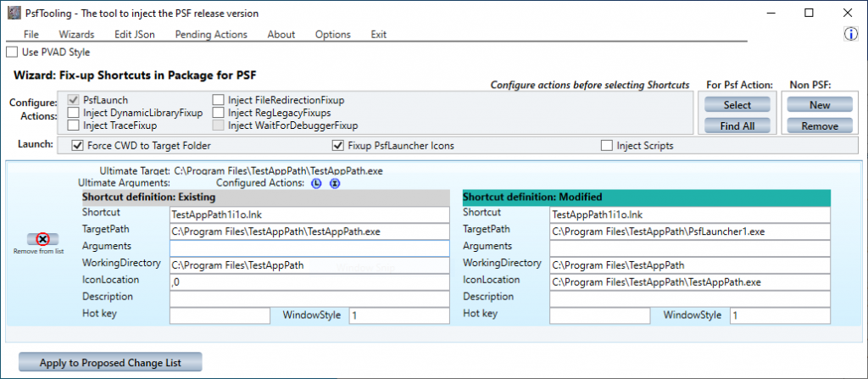Viewport: 868px width, 379px height.
Task: Close the PsfTooling window
Action: (x=847, y=14)
